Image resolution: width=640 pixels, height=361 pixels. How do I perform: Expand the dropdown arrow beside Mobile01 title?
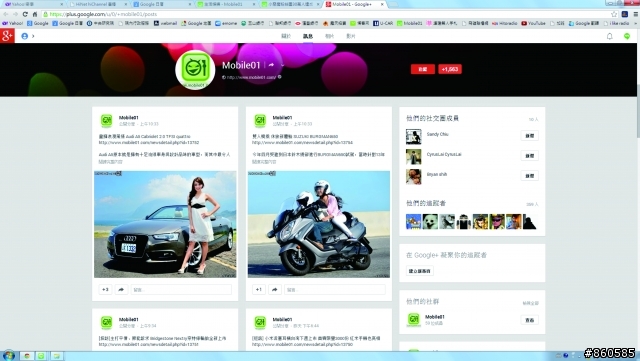(x=282, y=65)
